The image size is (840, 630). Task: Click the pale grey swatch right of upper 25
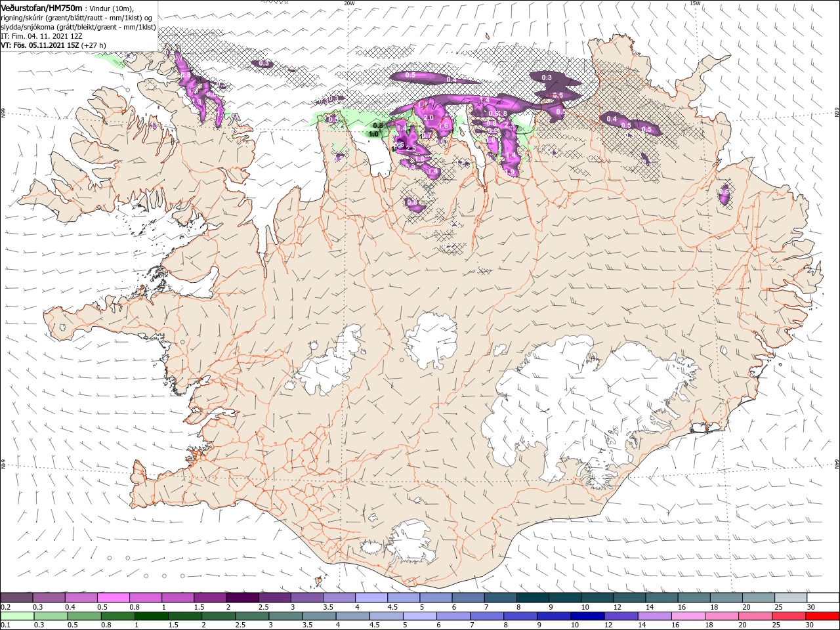click(x=791, y=598)
